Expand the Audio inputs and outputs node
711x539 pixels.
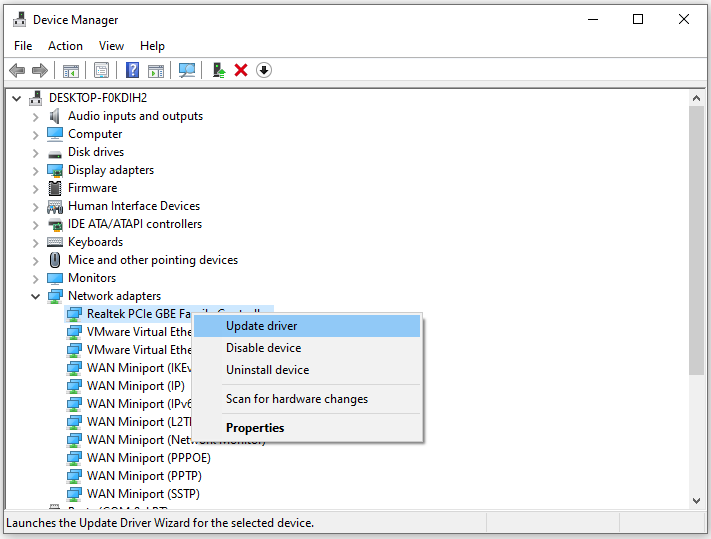[x=36, y=116]
